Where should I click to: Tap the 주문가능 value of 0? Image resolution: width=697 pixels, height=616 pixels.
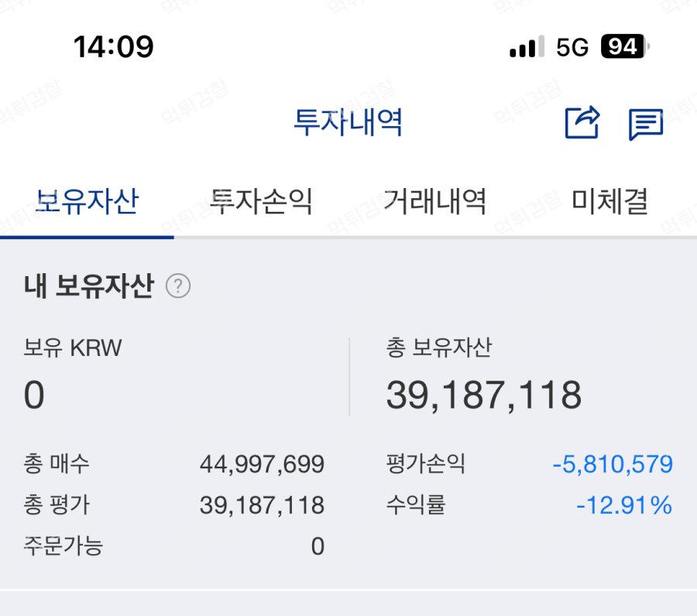pos(318,546)
